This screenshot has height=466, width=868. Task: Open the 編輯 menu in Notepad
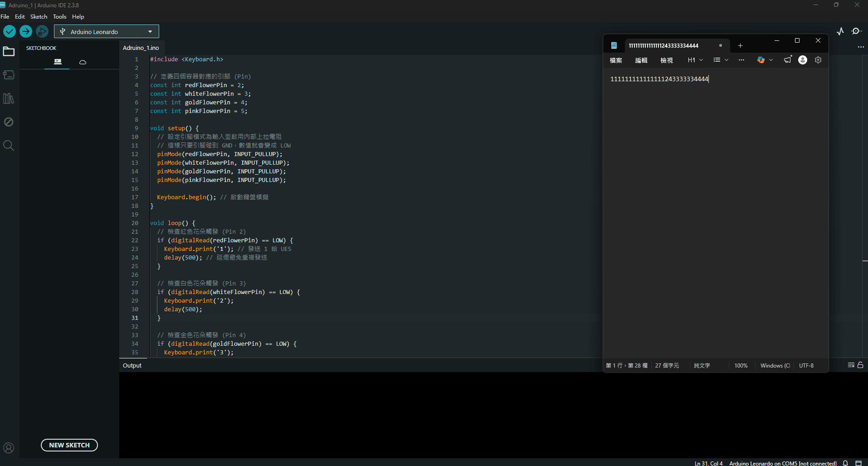pos(641,60)
